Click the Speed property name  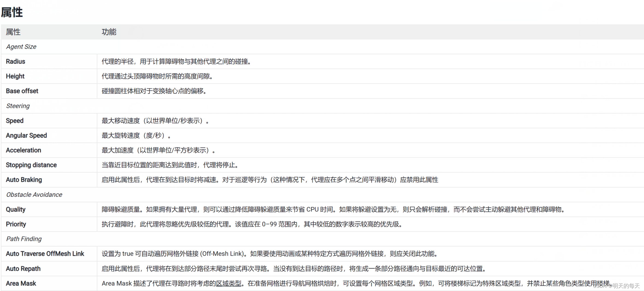15,121
